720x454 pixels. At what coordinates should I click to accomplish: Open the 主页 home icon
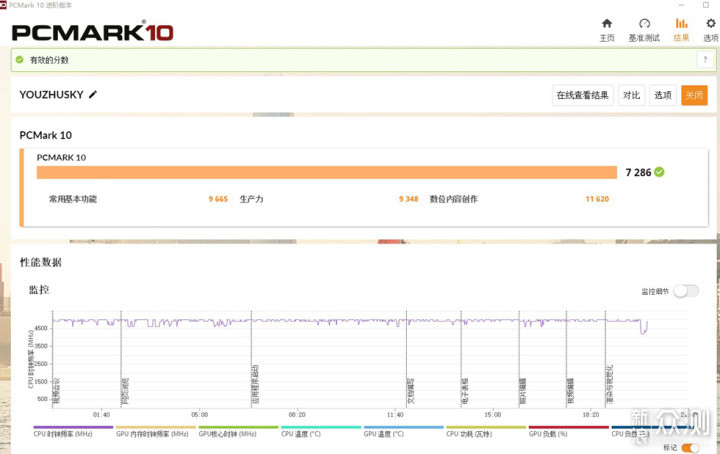coord(607,23)
